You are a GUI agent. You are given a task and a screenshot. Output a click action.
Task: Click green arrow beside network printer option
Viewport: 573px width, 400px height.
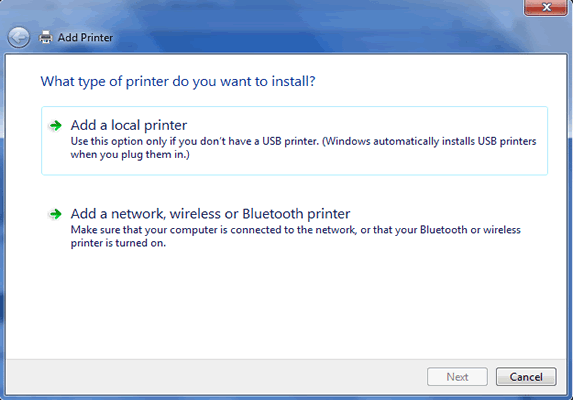[x=56, y=214]
